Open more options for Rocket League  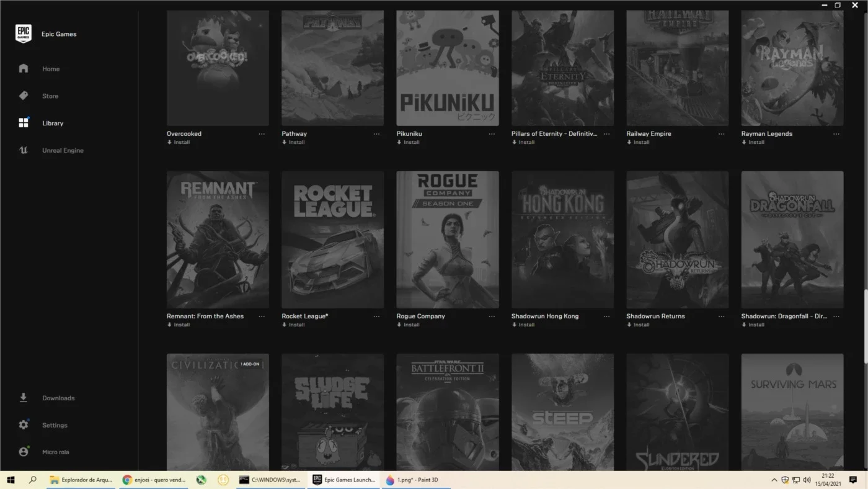[x=376, y=316]
